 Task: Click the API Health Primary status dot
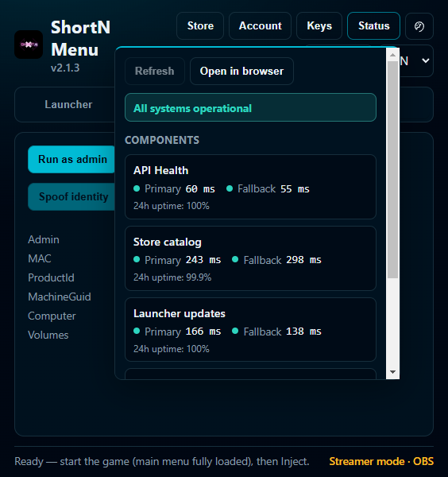137,188
